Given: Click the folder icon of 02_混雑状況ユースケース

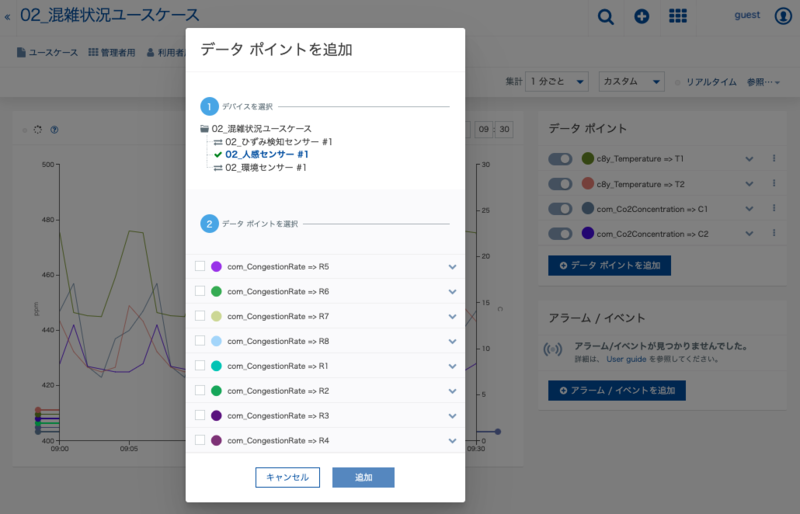Looking at the screenshot, I should tap(205, 129).
